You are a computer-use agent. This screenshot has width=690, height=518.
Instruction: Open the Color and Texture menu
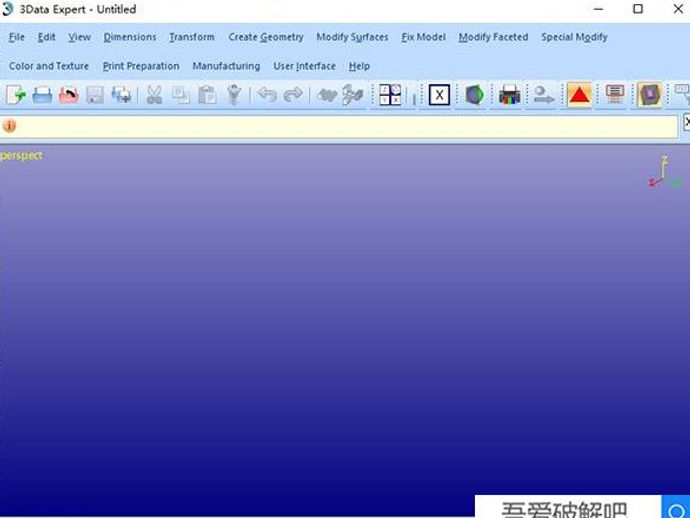(49, 66)
